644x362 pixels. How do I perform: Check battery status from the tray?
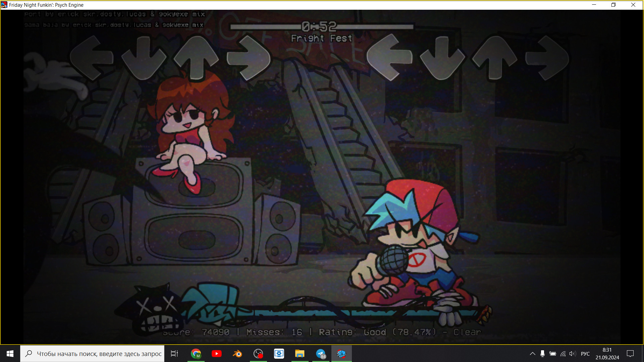(552, 354)
